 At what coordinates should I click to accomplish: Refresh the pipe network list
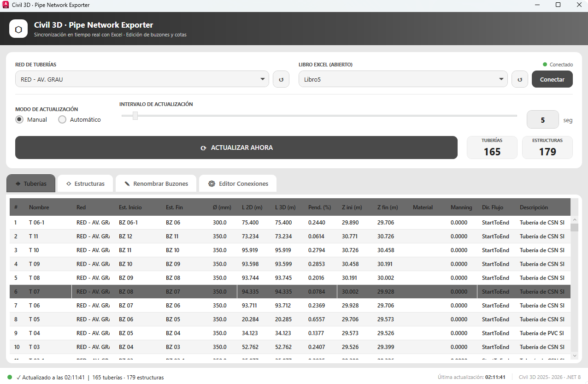pos(281,79)
